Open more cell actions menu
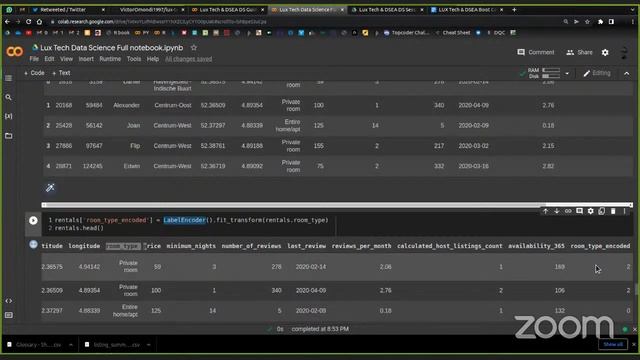The image size is (640, 360). coord(624,211)
